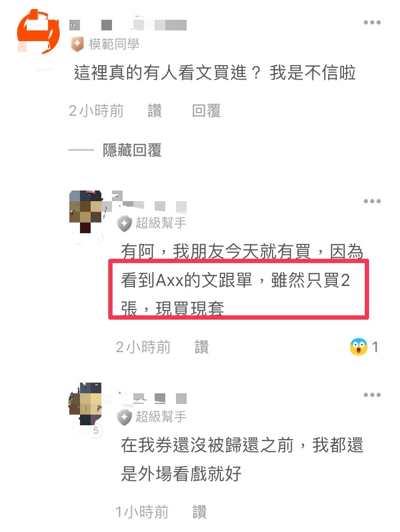Click the top commenter's blurred username
400x532 pixels.
[x=128, y=25]
